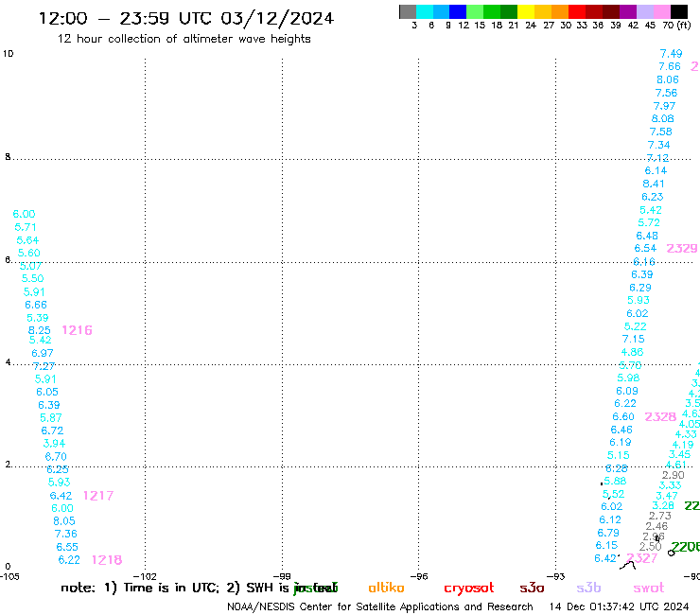Click the wave height value 7.15

(633, 339)
